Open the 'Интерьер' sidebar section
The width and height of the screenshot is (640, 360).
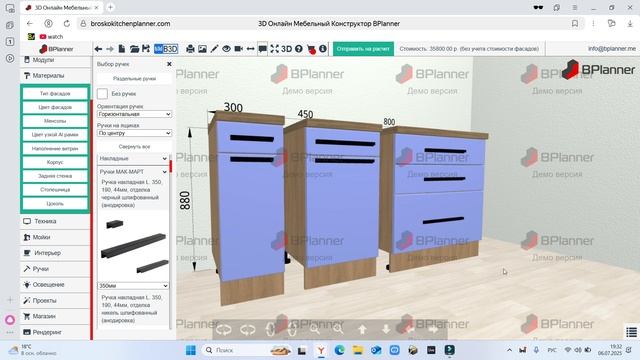coord(55,253)
